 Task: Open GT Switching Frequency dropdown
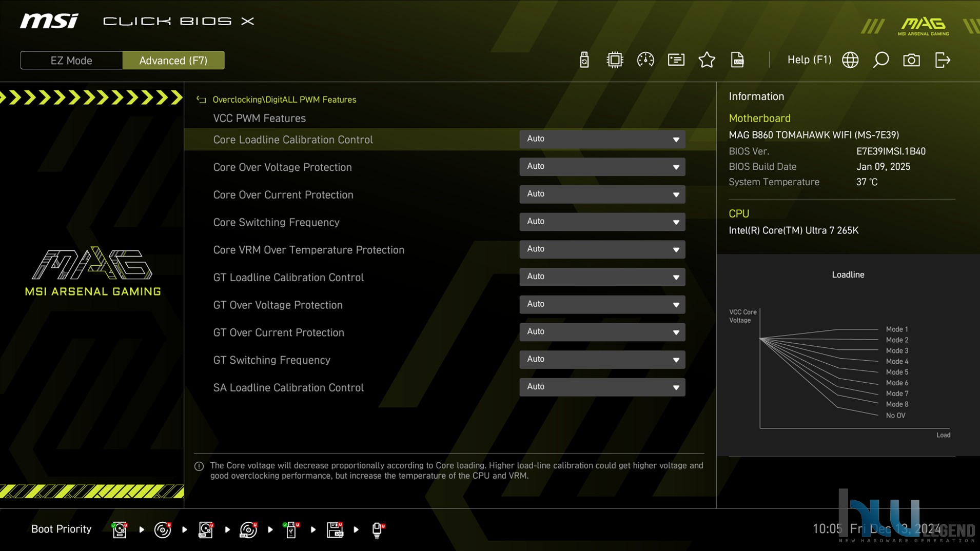602,360
